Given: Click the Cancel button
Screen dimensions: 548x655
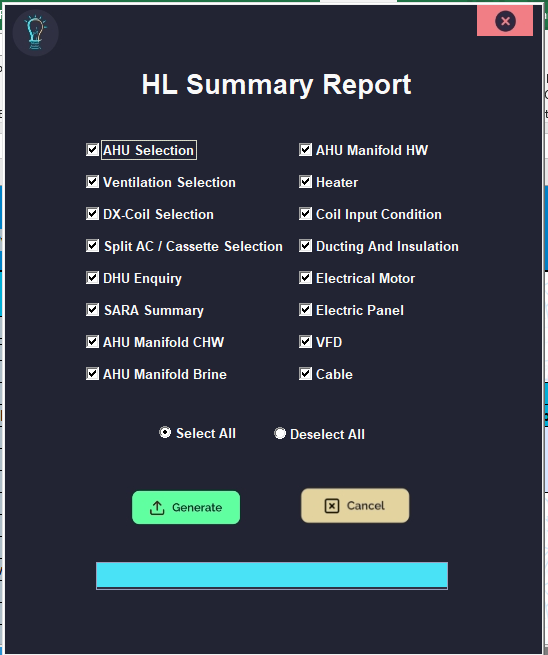Looking at the screenshot, I should click(355, 505).
